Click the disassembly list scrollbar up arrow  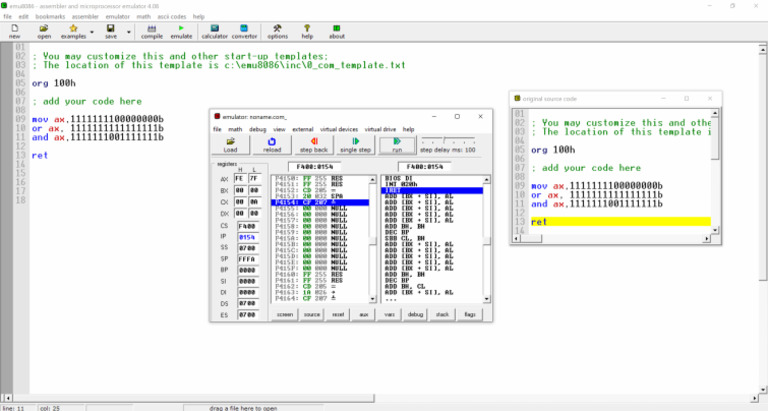[486, 180]
